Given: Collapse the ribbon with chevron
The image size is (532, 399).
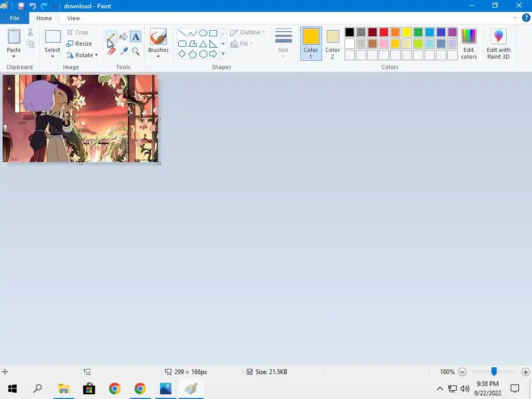Looking at the screenshot, I should [x=515, y=18].
